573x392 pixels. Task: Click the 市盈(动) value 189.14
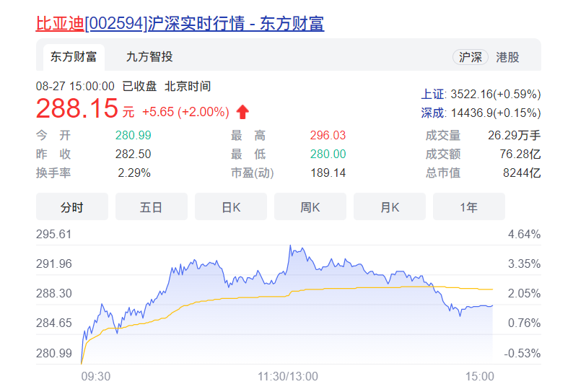tap(328, 173)
